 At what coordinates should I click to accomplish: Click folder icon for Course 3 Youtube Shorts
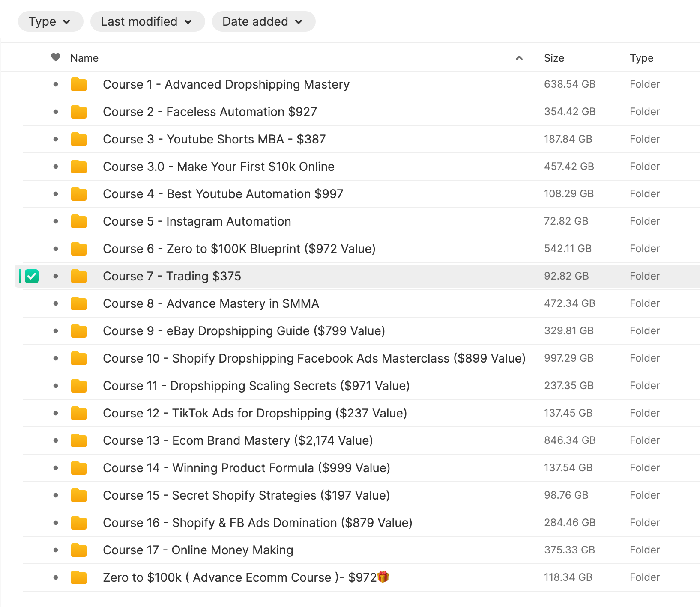pos(79,140)
